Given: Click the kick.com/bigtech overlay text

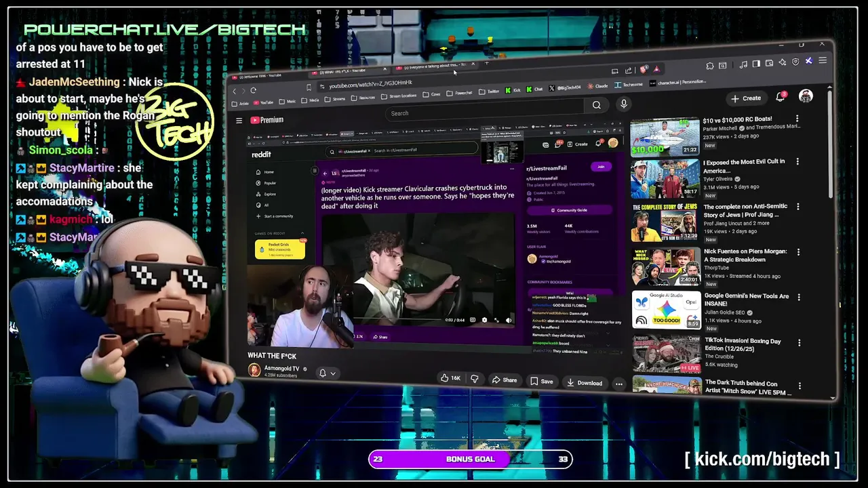Looking at the screenshot, I should (762, 460).
